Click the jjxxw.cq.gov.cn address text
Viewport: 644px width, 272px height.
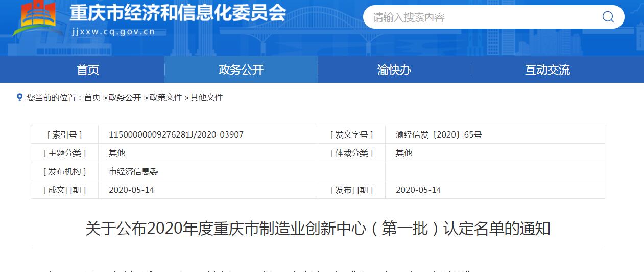(x=113, y=31)
